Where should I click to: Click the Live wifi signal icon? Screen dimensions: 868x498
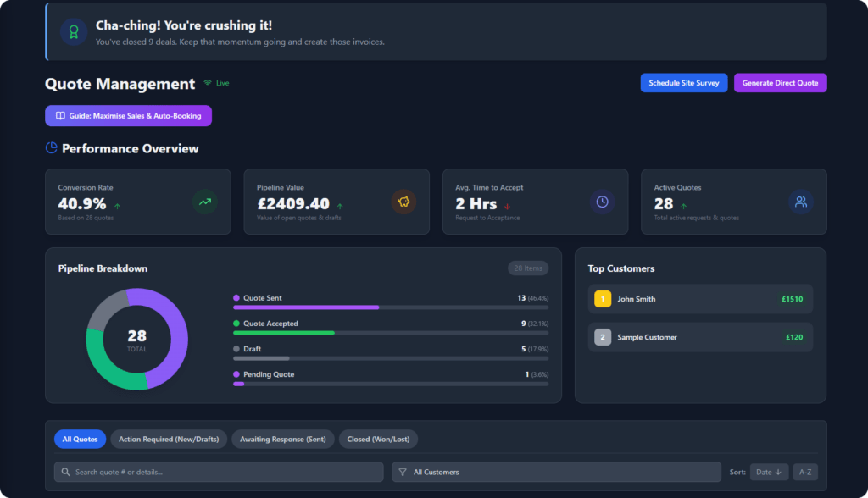click(x=208, y=83)
